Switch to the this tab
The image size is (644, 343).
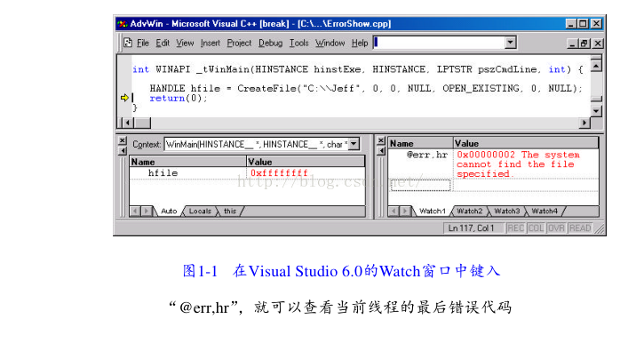coord(230,211)
